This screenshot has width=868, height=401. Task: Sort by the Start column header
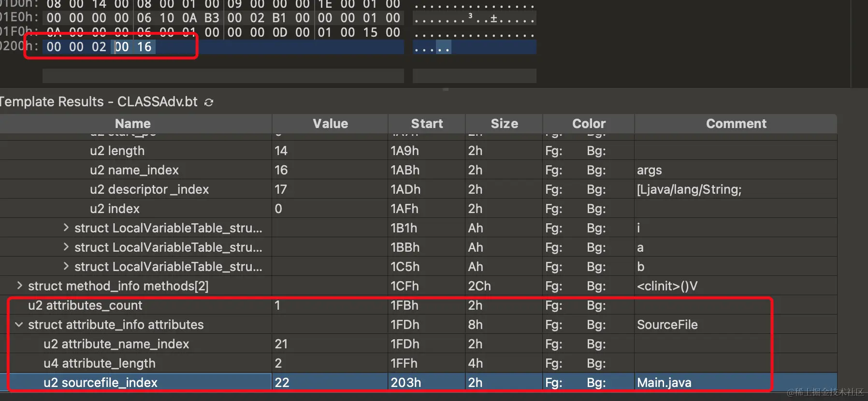point(427,124)
